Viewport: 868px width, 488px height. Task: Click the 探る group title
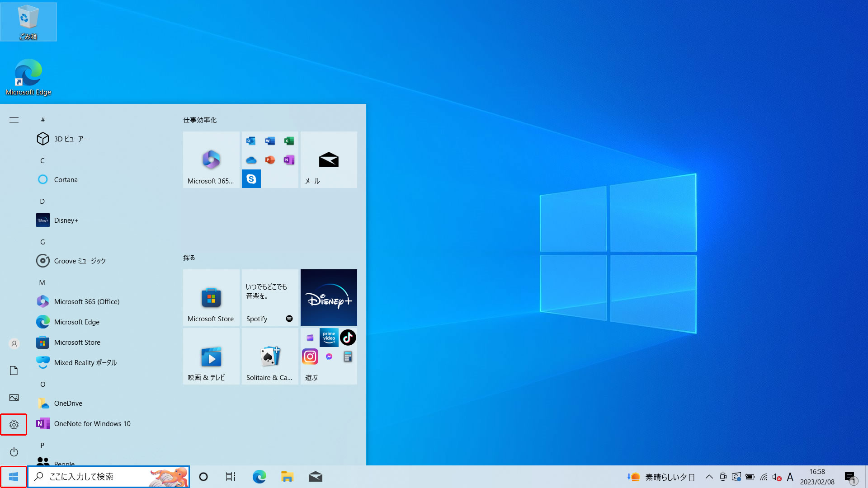(189, 258)
